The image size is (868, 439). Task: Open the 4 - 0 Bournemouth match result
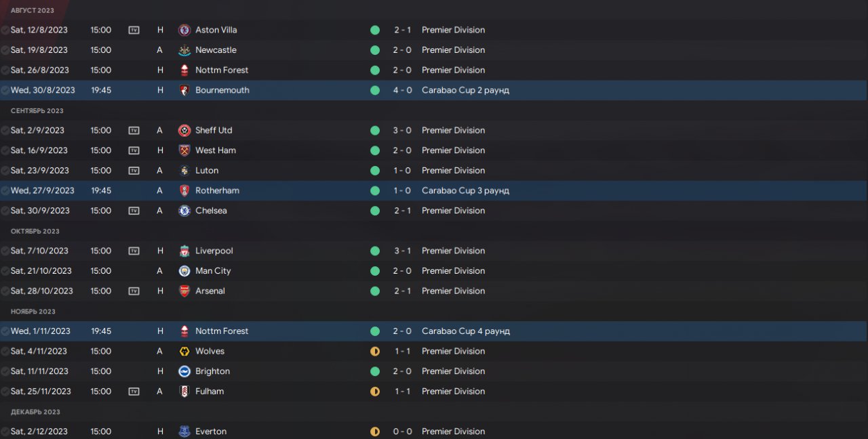(403, 90)
